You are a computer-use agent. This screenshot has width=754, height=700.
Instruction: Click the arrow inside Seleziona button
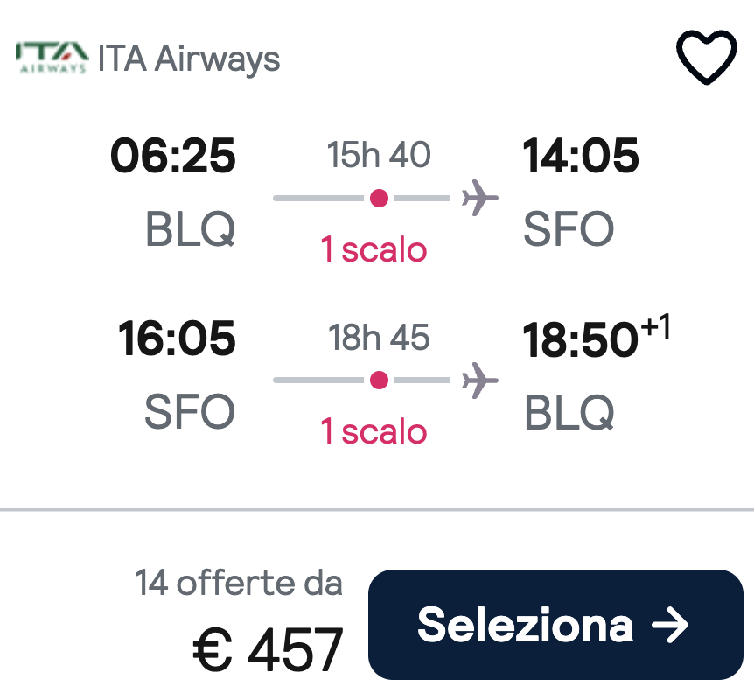click(x=670, y=625)
